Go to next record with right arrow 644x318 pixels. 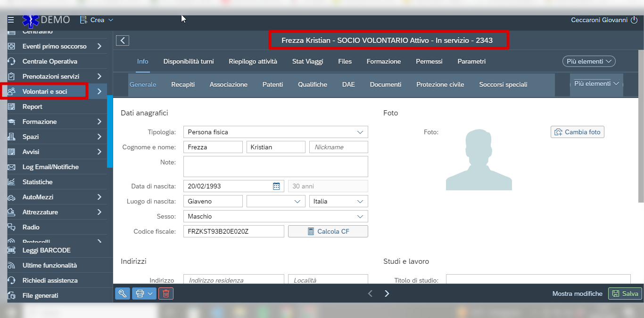tap(387, 294)
